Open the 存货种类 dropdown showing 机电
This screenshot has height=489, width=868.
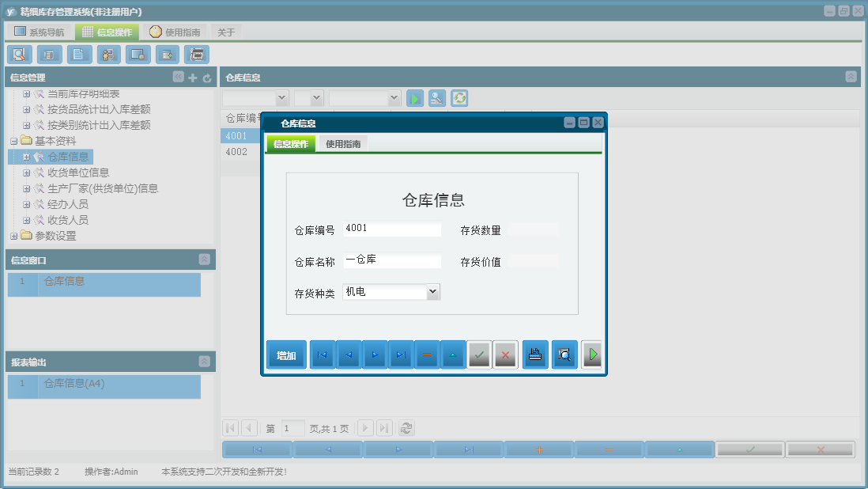[432, 291]
